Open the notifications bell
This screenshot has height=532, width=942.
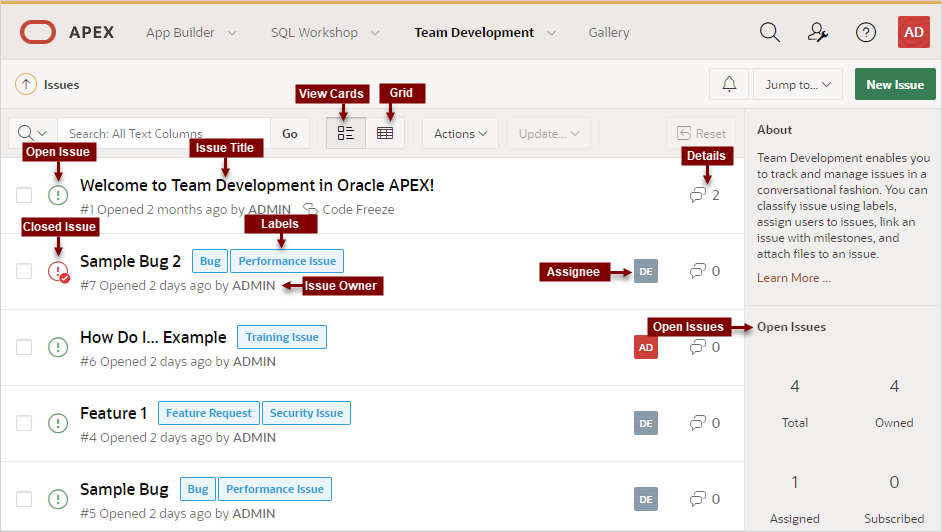tap(729, 84)
